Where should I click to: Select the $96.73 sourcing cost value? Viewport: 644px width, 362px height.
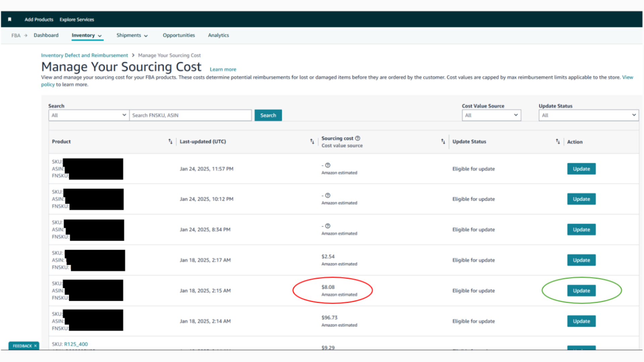(329, 318)
